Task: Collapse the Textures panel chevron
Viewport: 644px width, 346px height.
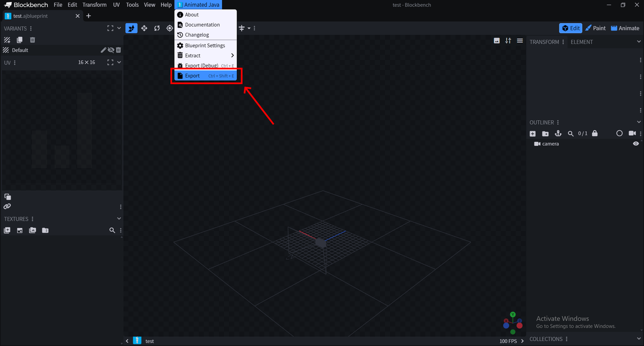Action: click(x=119, y=219)
